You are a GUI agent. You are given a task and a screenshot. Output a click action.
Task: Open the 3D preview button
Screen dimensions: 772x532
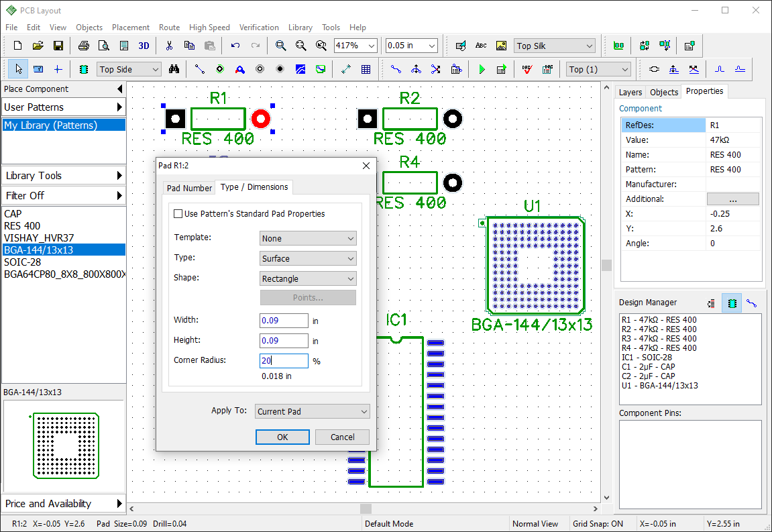coord(144,46)
